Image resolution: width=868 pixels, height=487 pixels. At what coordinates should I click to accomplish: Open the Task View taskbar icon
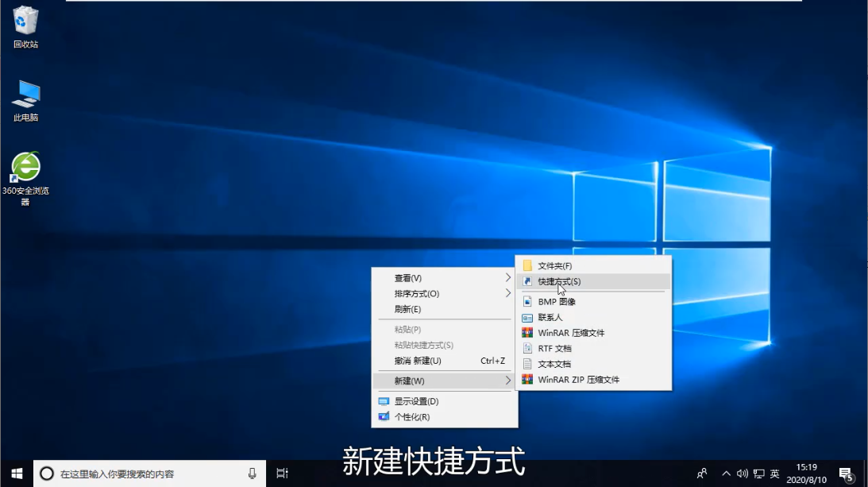(282, 473)
